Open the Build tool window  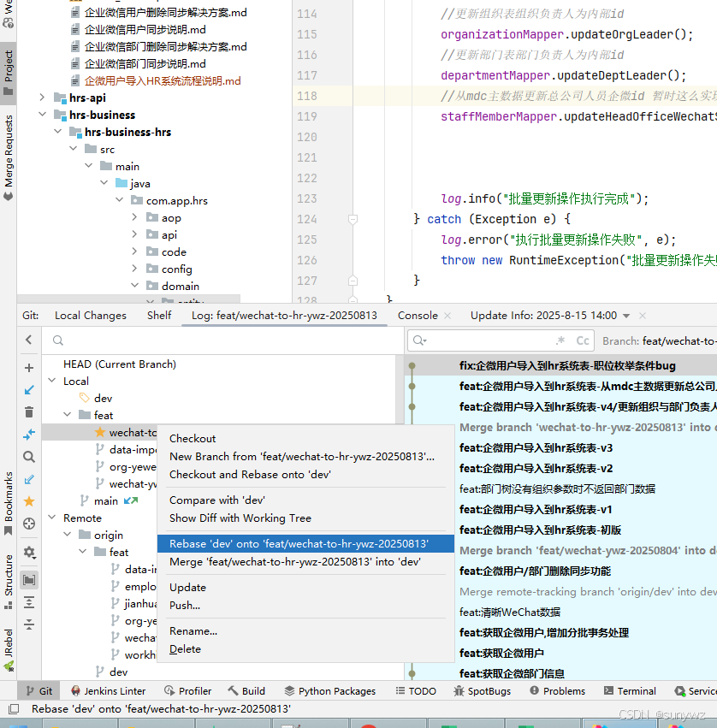pyautogui.click(x=246, y=691)
